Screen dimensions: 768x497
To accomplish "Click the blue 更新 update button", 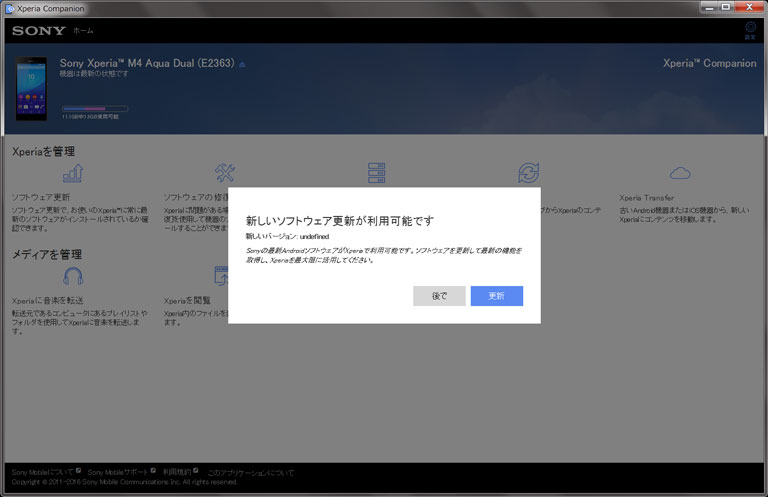I will click(x=497, y=296).
